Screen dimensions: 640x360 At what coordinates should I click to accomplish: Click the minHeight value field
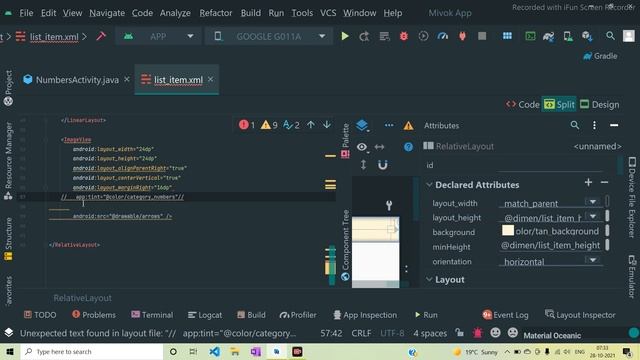tap(550, 245)
